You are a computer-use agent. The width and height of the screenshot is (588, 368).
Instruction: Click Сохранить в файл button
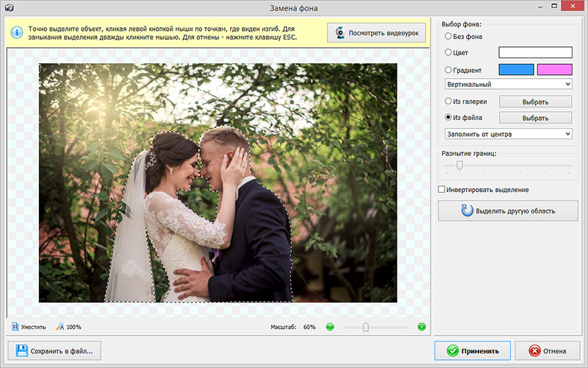(54, 351)
